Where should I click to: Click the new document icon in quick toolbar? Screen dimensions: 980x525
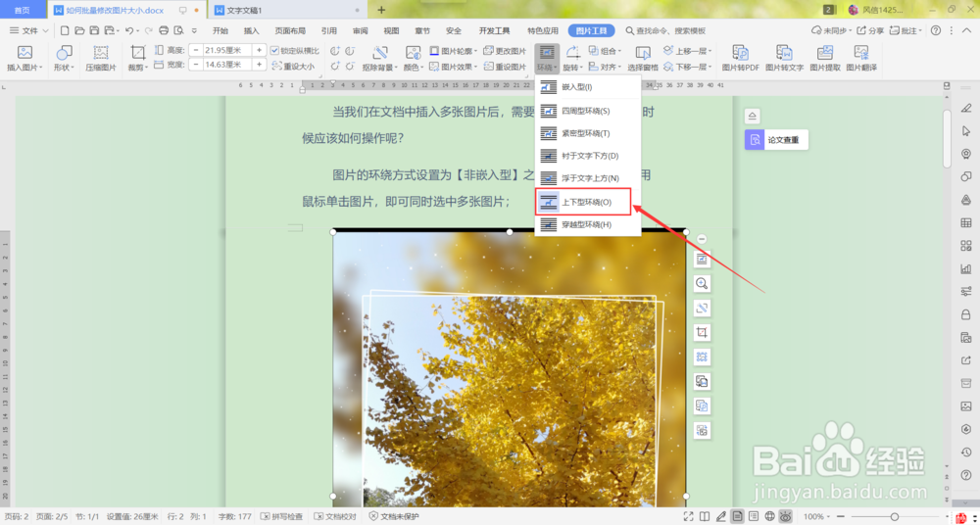tap(65, 30)
